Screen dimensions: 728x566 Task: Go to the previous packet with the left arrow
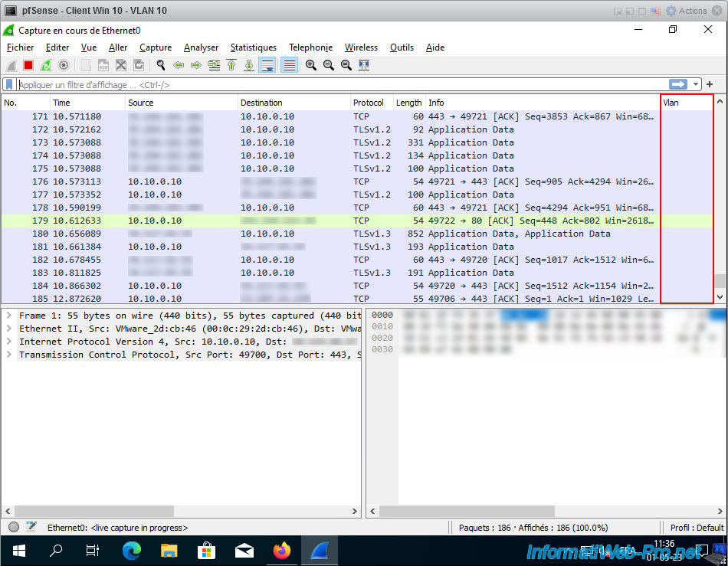point(179,65)
